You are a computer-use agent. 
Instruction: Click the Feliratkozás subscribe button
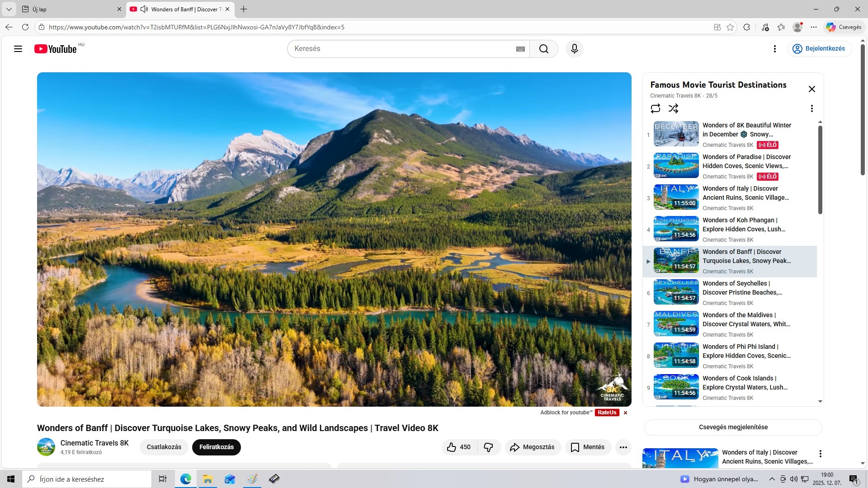coord(216,447)
